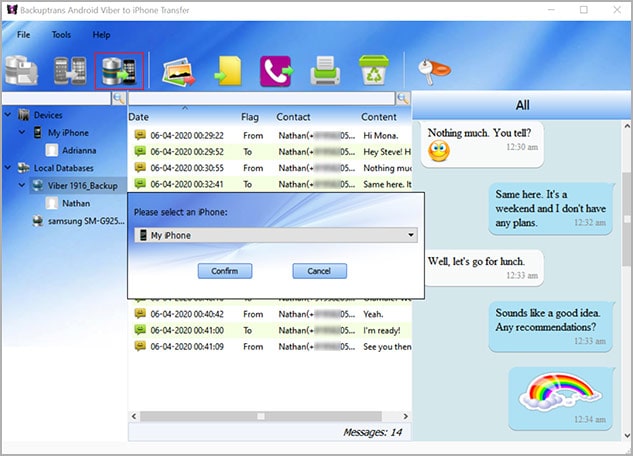The width and height of the screenshot is (633, 456).
Task: Click the 'Same here. It's a weekend' bubble
Action: click(x=551, y=209)
